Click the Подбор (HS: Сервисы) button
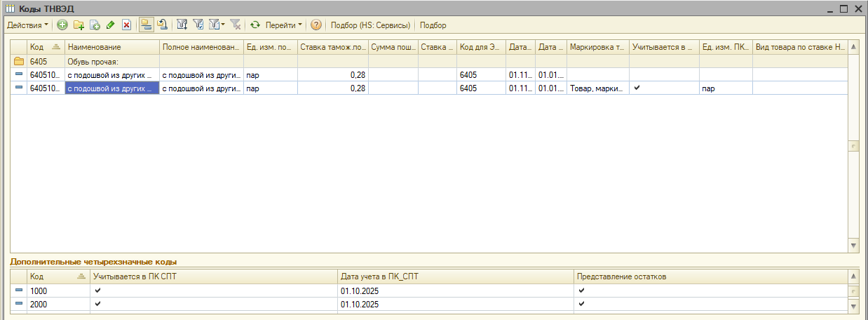 pos(369,25)
